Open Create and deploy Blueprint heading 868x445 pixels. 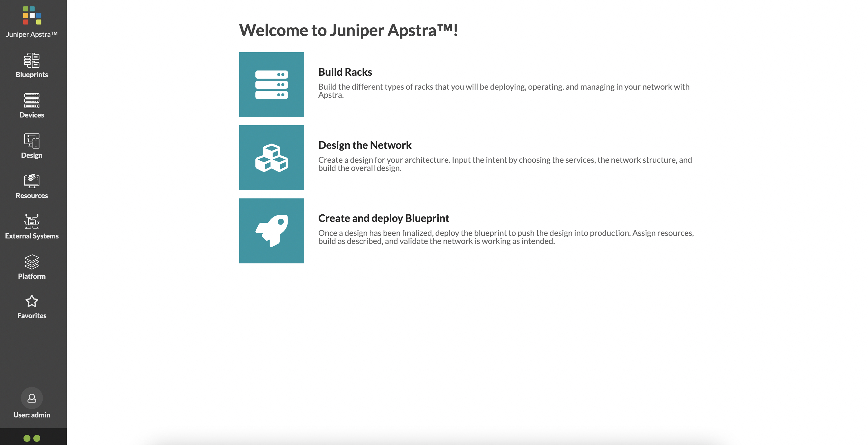click(384, 218)
